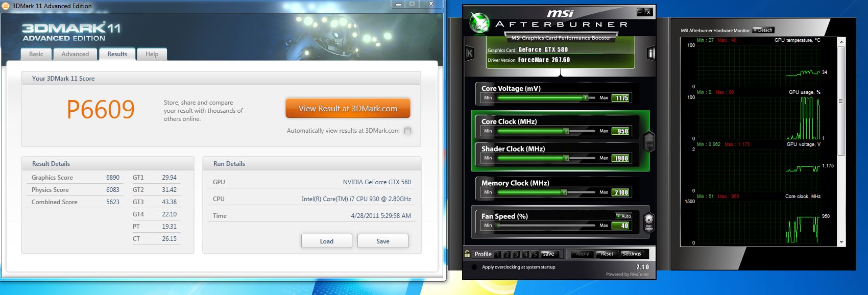Click the Core clock MHz graph
This screenshot has width=868, height=295.
click(758, 222)
